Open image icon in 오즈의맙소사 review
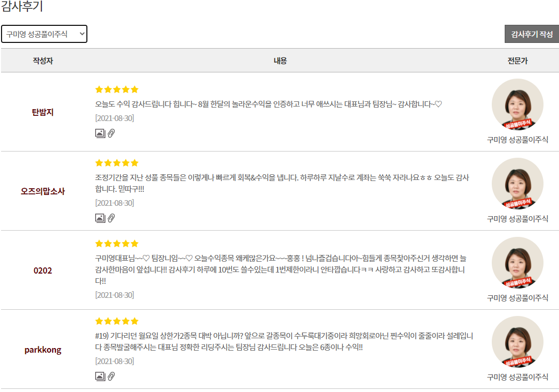Image resolution: width=559 pixels, height=392 pixels. (100, 218)
